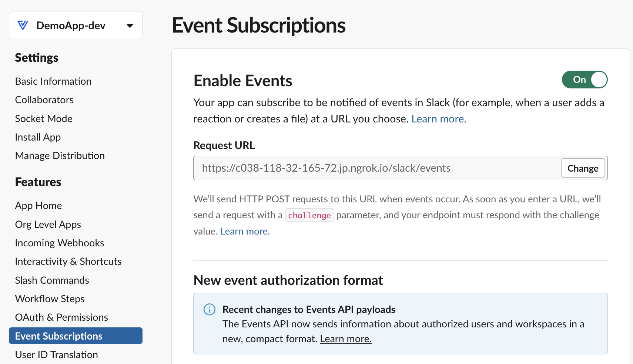Image resolution: width=633 pixels, height=364 pixels.
Task: Click the DemoApp-dev app logo icon
Action: pos(23,25)
